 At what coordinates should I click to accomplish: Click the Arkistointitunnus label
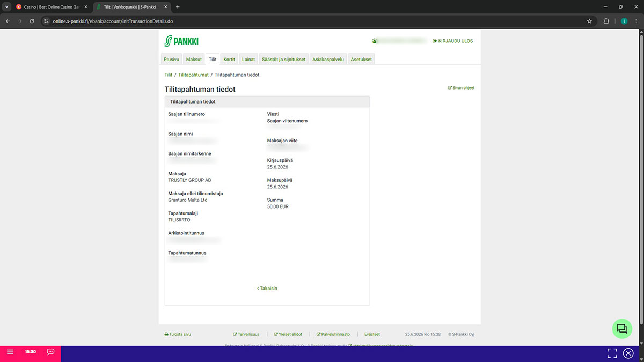point(186,233)
